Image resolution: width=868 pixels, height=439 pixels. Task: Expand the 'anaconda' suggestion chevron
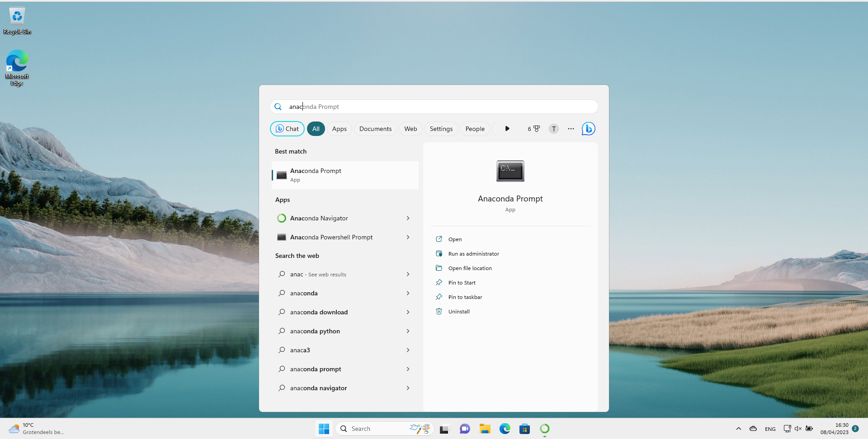(408, 293)
